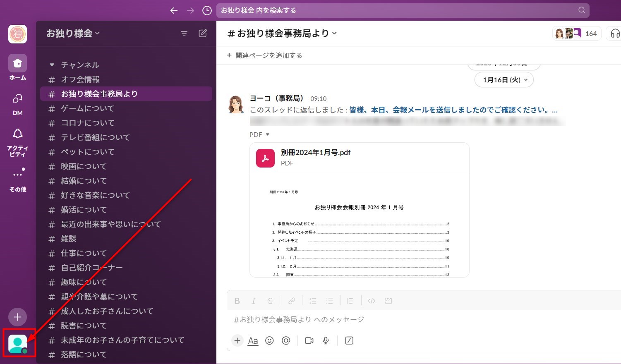621x364 pixels.
Task: Insert a link with chain icon
Action: coord(292,301)
